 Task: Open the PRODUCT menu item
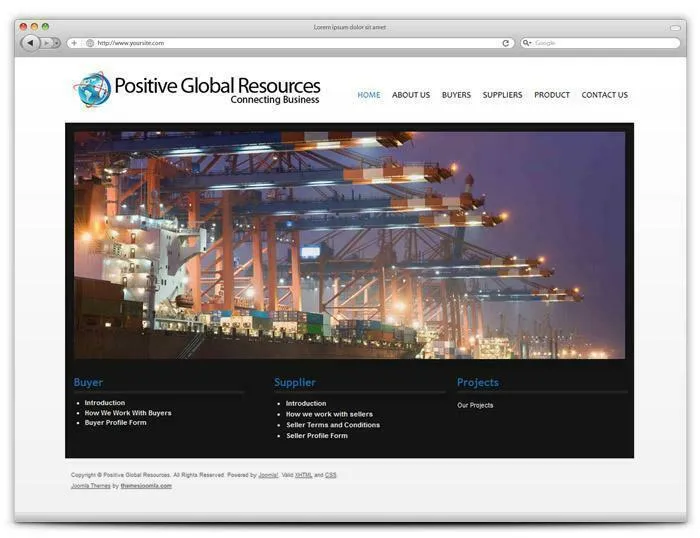552,95
